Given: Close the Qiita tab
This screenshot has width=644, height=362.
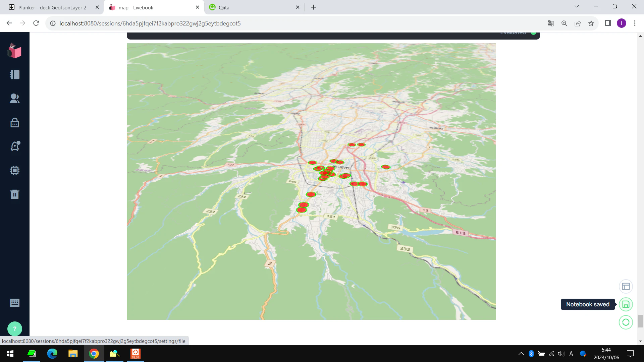Looking at the screenshot, I should [x=298, y=7].
